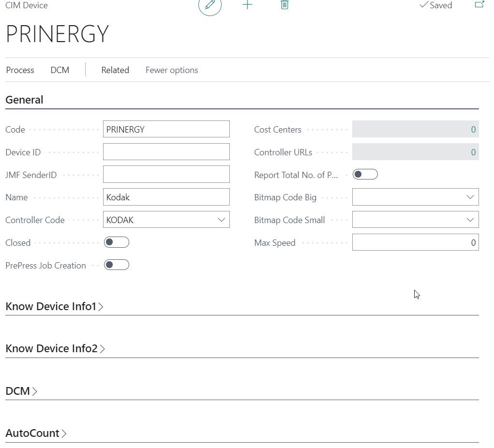Toggle the Closed switch
The image size is (494, 448).
(117, 242)
